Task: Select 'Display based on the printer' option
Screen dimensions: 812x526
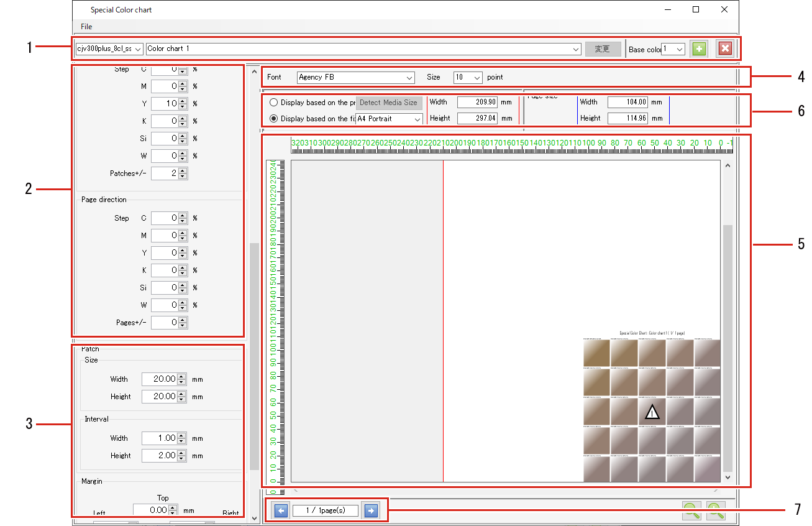Action: coord(273,102)
